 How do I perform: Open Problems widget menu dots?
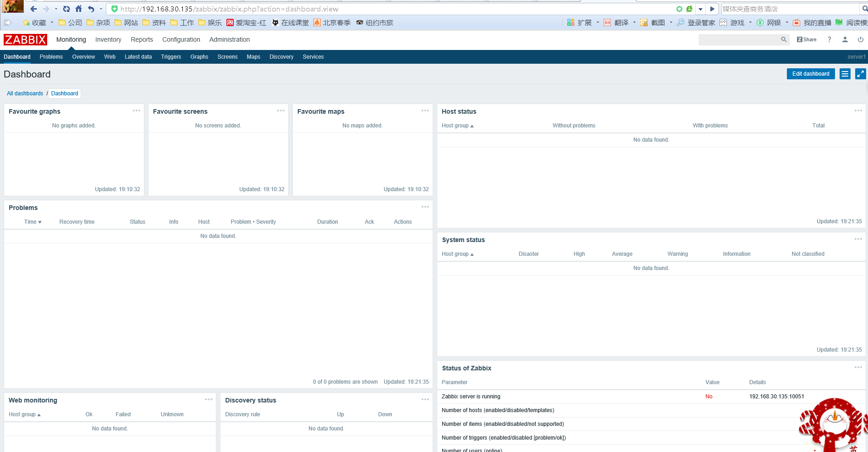pyautogui.click(x=425, y=207)
